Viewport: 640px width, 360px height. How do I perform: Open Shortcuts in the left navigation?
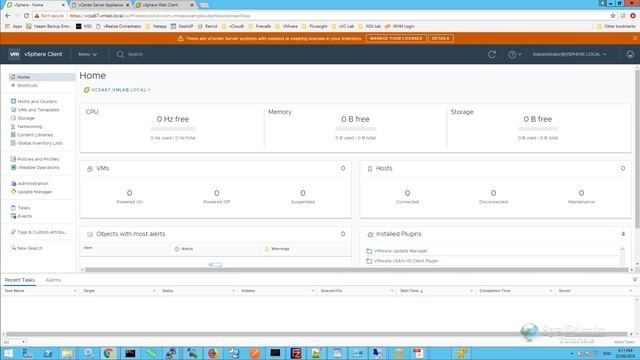(27, 85)
